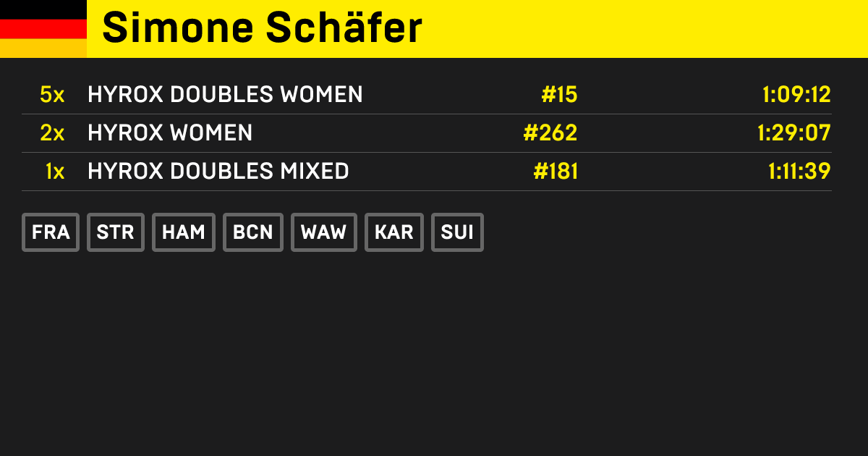Viewport: 868px width, 456px height.
Task: Click the German flag icon
Action: (43, 29)
